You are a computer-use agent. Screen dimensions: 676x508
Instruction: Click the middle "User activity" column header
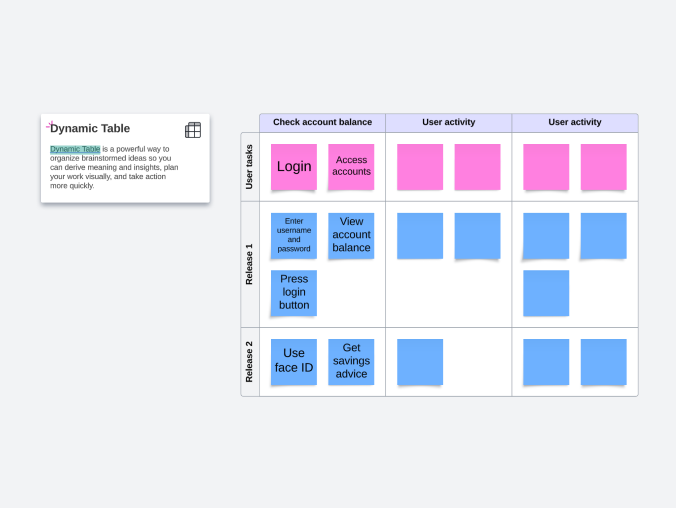(448, 123)
